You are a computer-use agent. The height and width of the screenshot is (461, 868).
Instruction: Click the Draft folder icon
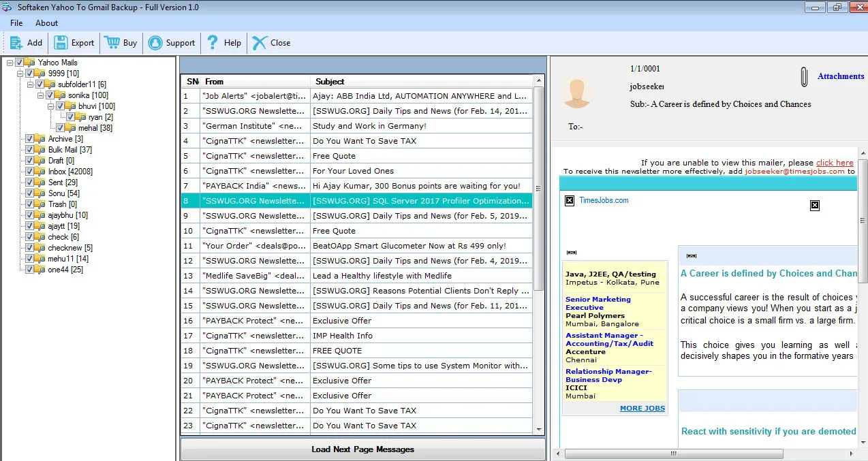pyautogui.click(x=40, y=161)
